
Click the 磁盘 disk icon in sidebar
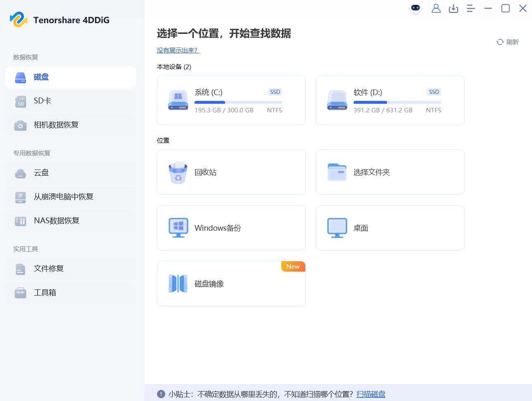[x=21, y=77]
